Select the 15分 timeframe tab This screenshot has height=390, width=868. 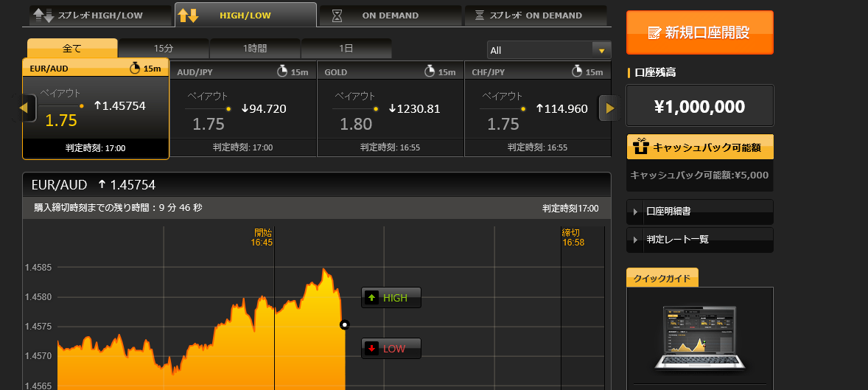click(164, 49)
